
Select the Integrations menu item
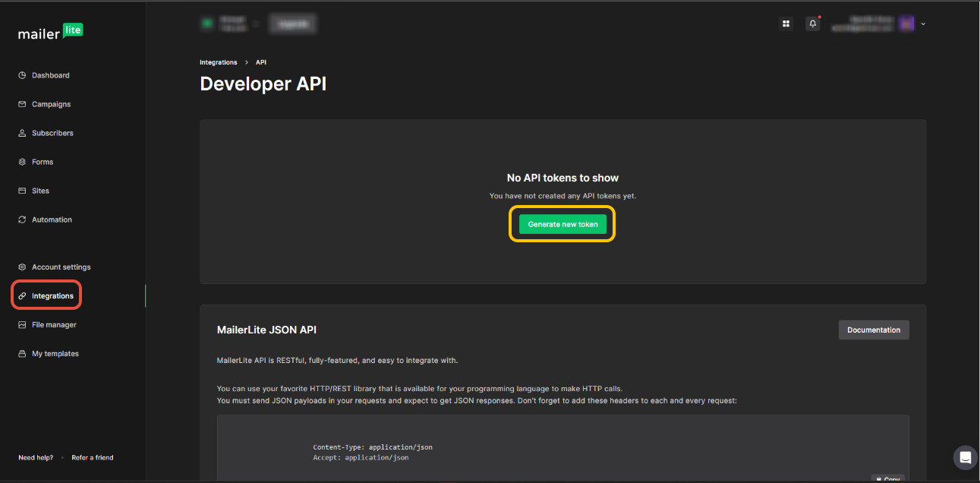[x=52, y=296]
